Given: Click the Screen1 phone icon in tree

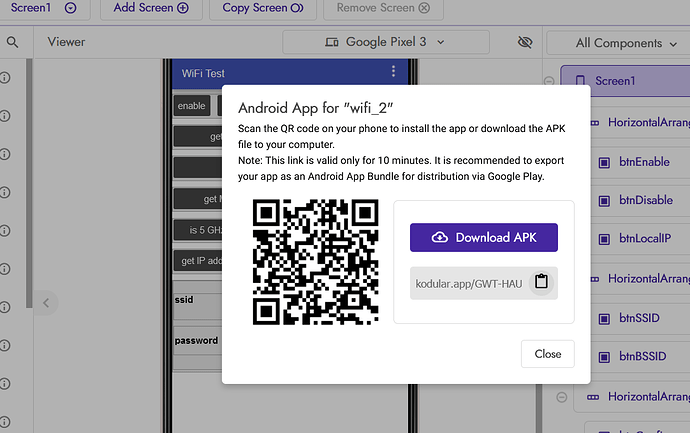Looking at the screenshot, I should point(580,81).
